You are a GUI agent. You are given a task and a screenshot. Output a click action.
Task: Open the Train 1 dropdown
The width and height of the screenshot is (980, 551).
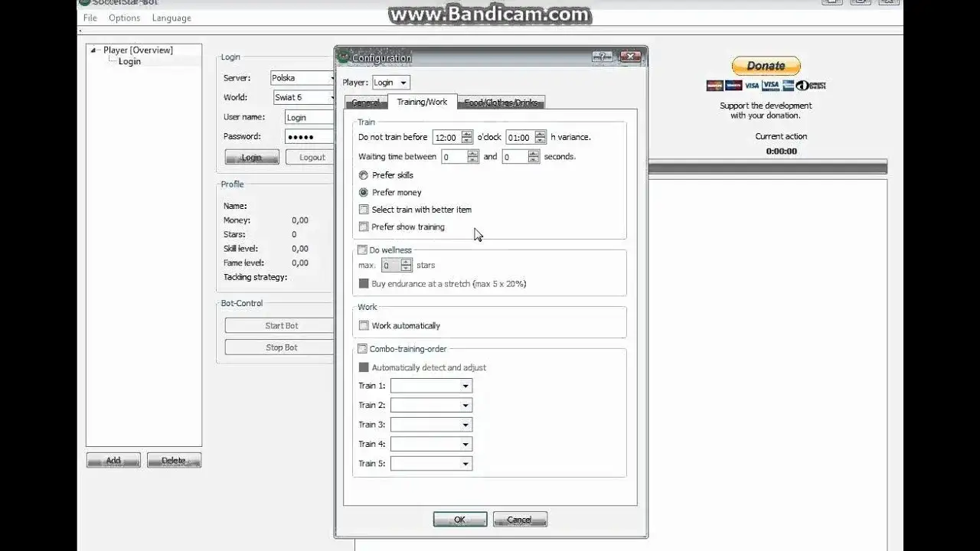pyautogui.click(x=431, y=386)
